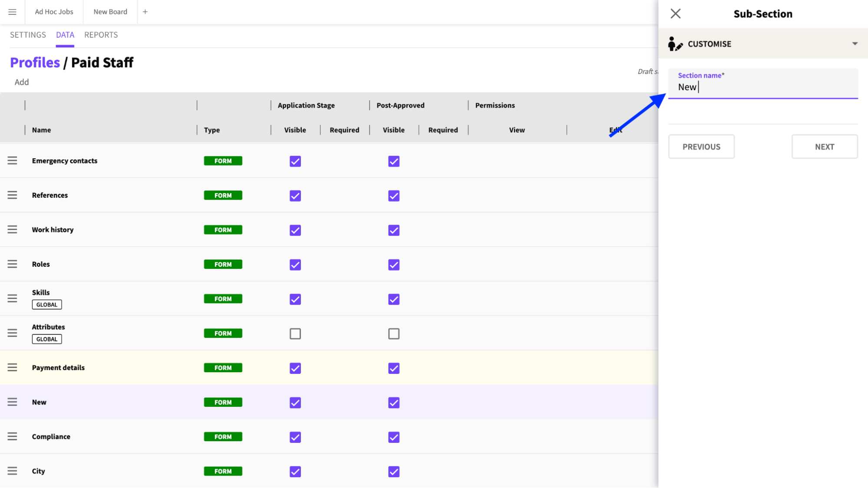The height and width of the screenshot is (488, 868).
Task: Toggle Application Stage visible for Work history
Action: (x=295, y=230)
